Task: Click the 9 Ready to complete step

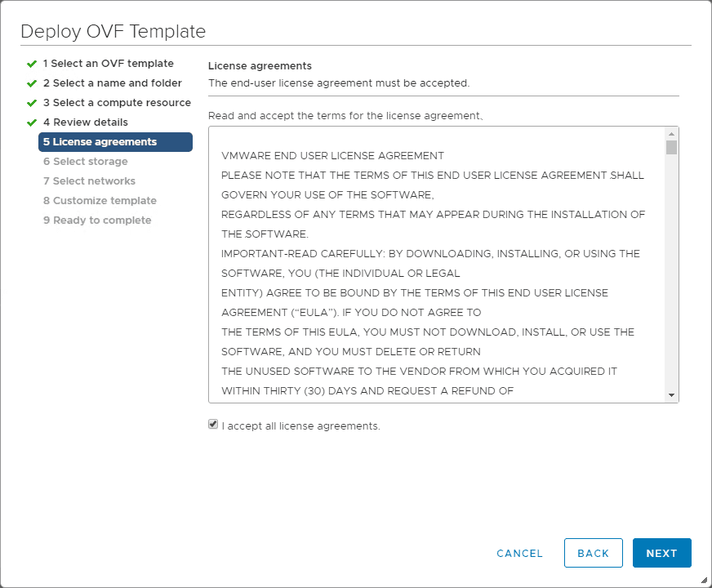Action: (97, 220)
